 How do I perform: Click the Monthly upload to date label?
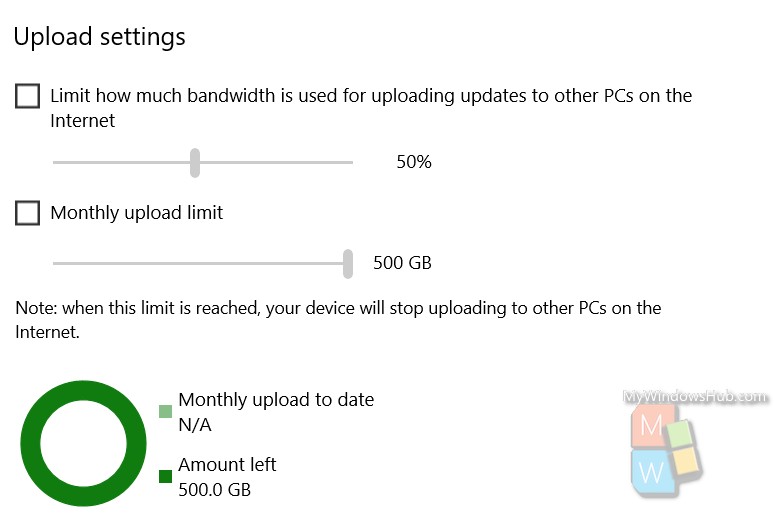(276, 400)
